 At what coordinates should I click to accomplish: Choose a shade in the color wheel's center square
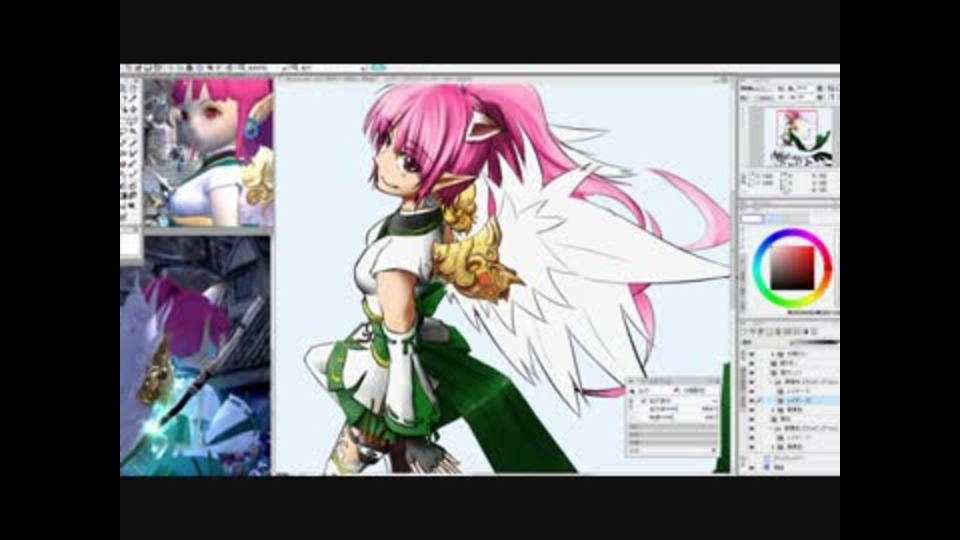tap(792, 268)
